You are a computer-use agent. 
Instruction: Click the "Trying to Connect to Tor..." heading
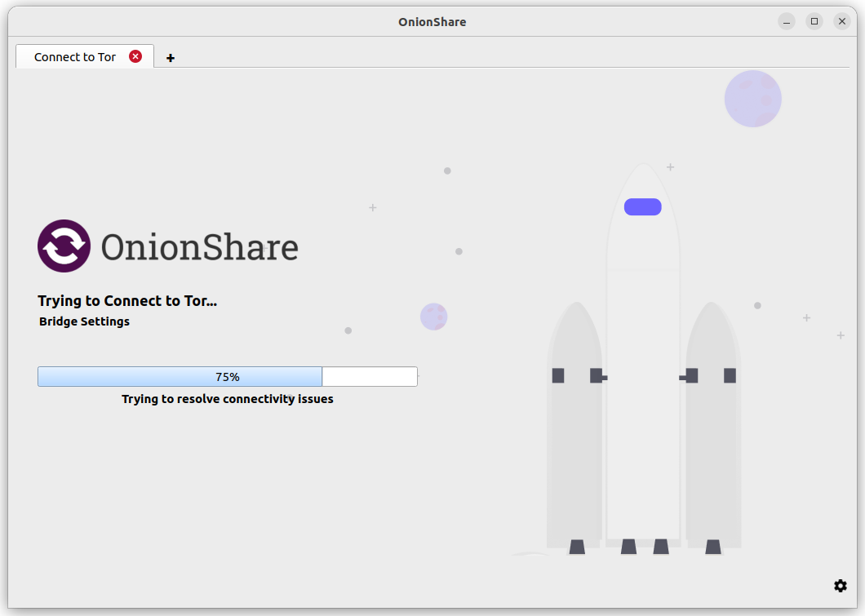[x=127, y=301]
